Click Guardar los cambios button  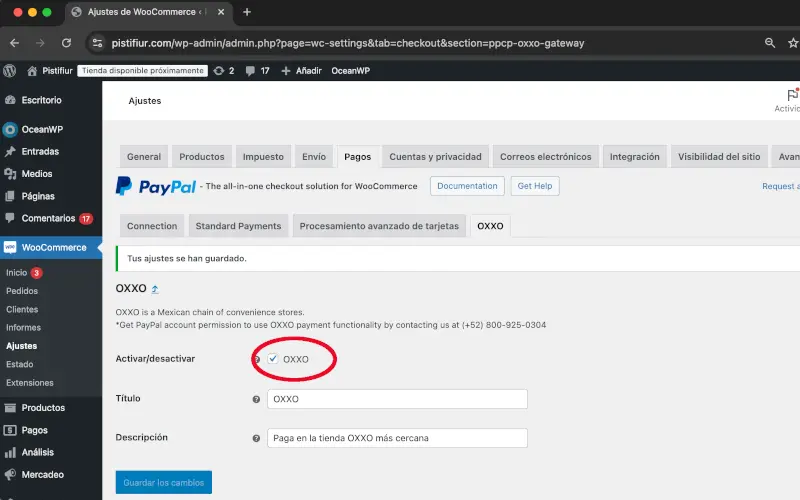(164, 482)
